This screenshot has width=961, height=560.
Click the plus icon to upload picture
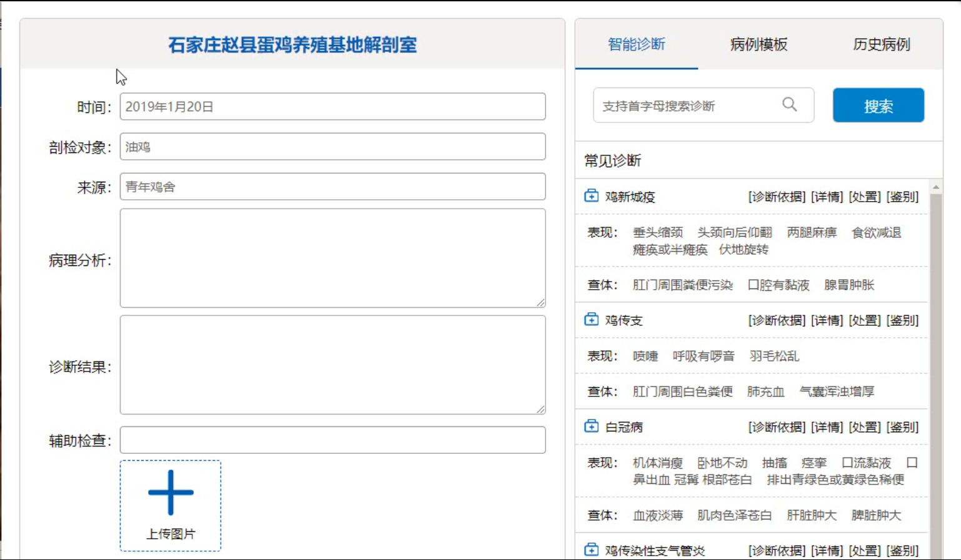171,493
